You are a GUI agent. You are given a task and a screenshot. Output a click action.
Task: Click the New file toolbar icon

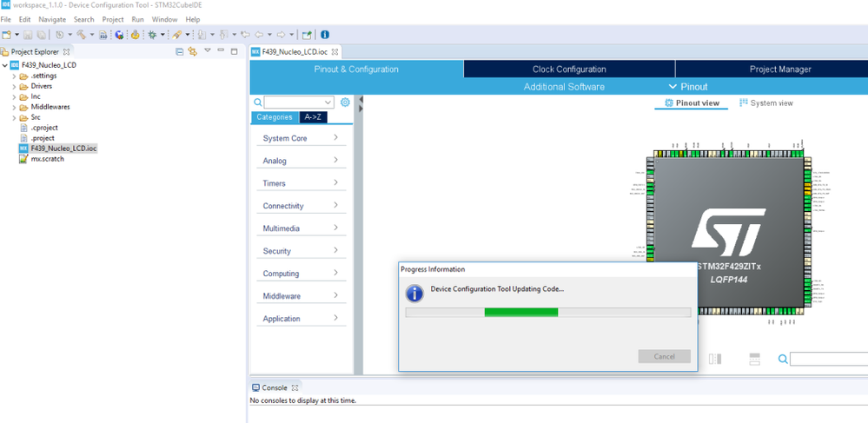[7, 35]
